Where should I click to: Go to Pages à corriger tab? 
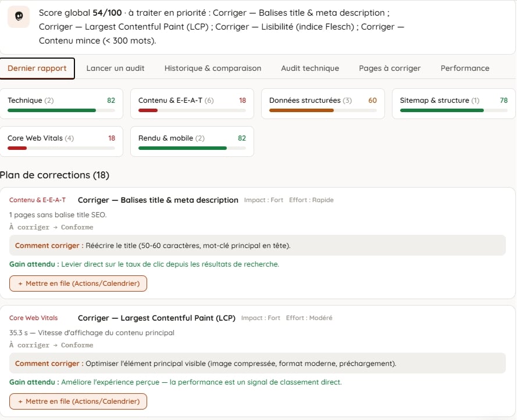pos(390,68)
